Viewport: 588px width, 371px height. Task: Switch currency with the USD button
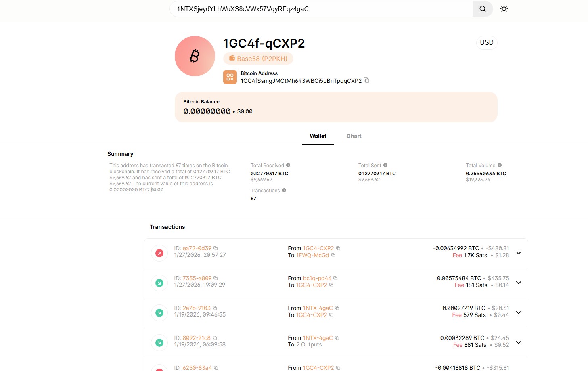[x=487, y=43]
